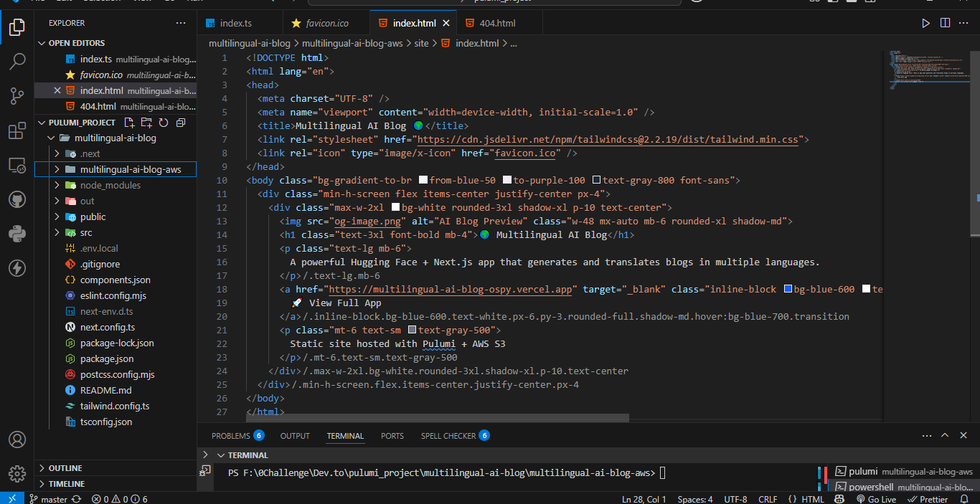This screenshot has height=504, width=980.
Task: Focus the terminal prompt input
Action: [663, 473]
